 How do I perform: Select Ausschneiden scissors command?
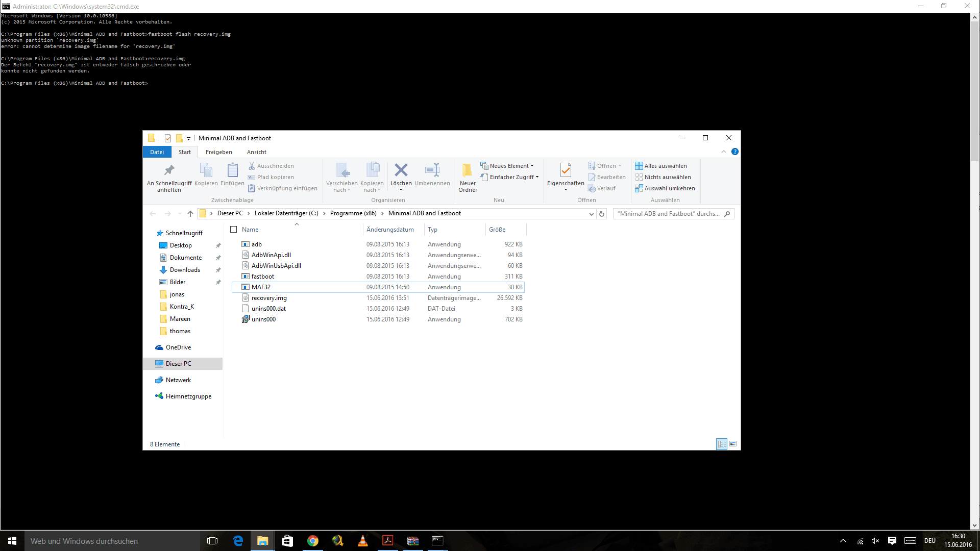[271, 166]
